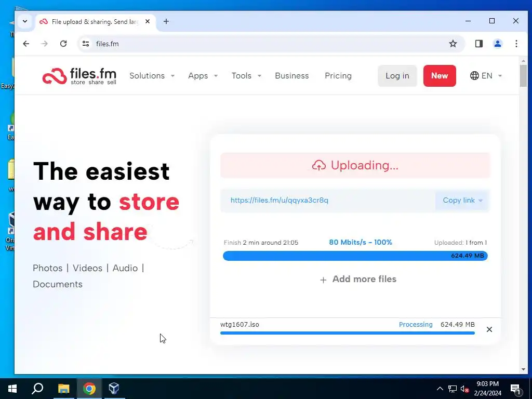The height and width of the screenshot is (399, 532).
Task: Open File Explorer from the taskbar
Action: click(x=63, y=389)
